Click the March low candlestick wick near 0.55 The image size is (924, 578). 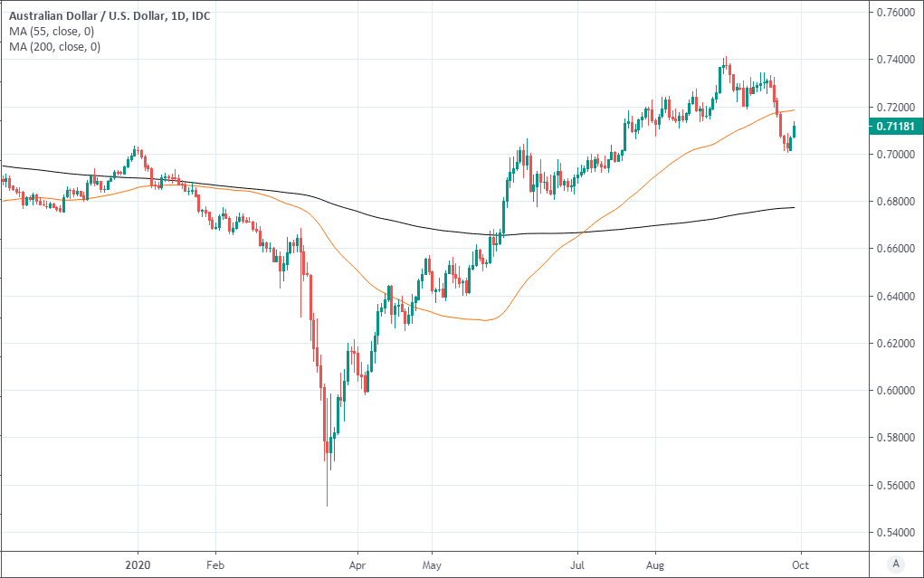pyautogui.click(x=327, y=493)
